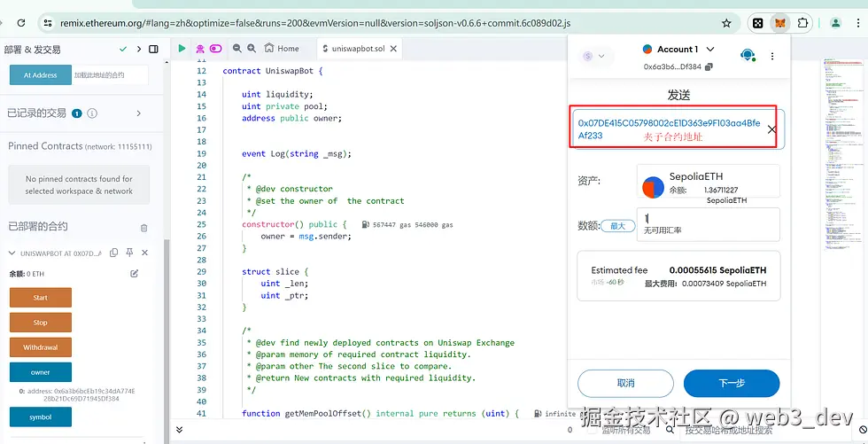Click the MetaMask connected-site globe icon
Image resolution: width=868 pixels, height=444 pixels.
748,55
